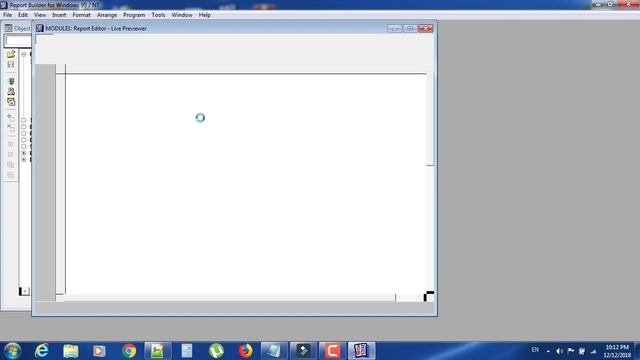Click the Find field in Object Navigator
The height and width of the screenshot is (360, 640).
click(18, 41)
